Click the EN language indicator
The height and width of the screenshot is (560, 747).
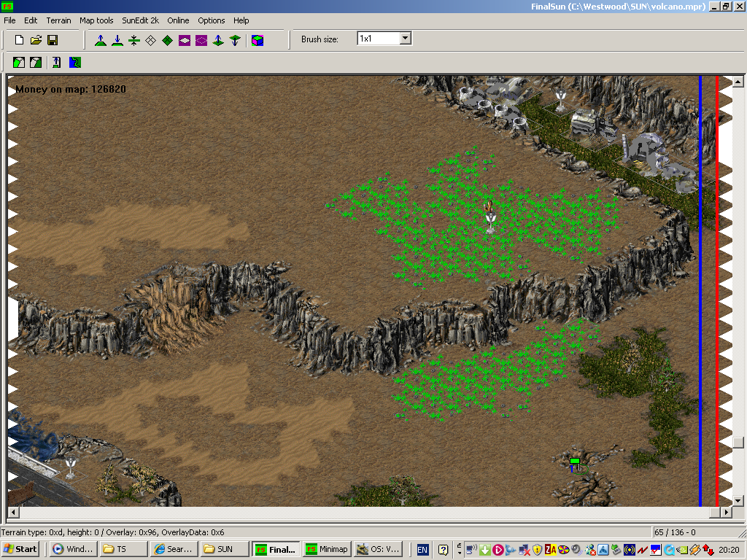(x=422, y=550)
